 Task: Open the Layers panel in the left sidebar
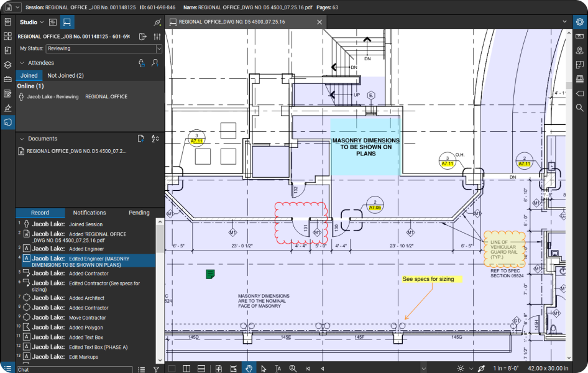[7, 65]
